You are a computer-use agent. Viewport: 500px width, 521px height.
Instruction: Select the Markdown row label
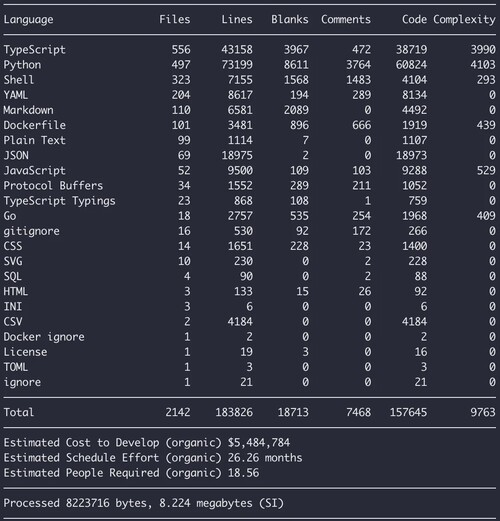(x=28, y=110)
